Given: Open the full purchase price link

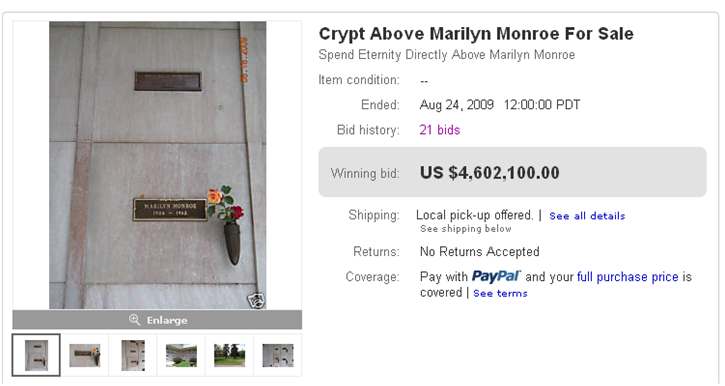Looking at the screenshot, I should [x=627, y=277].
